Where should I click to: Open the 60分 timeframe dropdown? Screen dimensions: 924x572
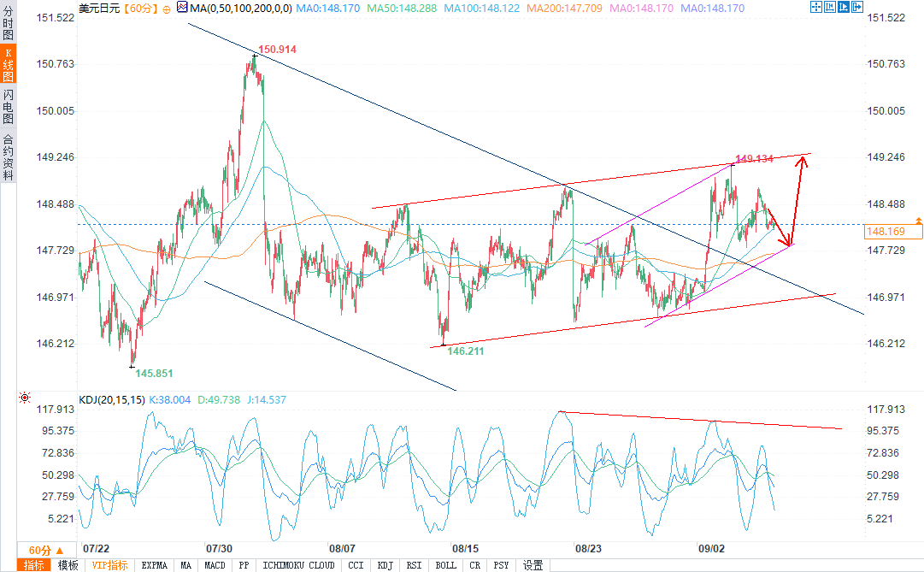pos(46,550)
